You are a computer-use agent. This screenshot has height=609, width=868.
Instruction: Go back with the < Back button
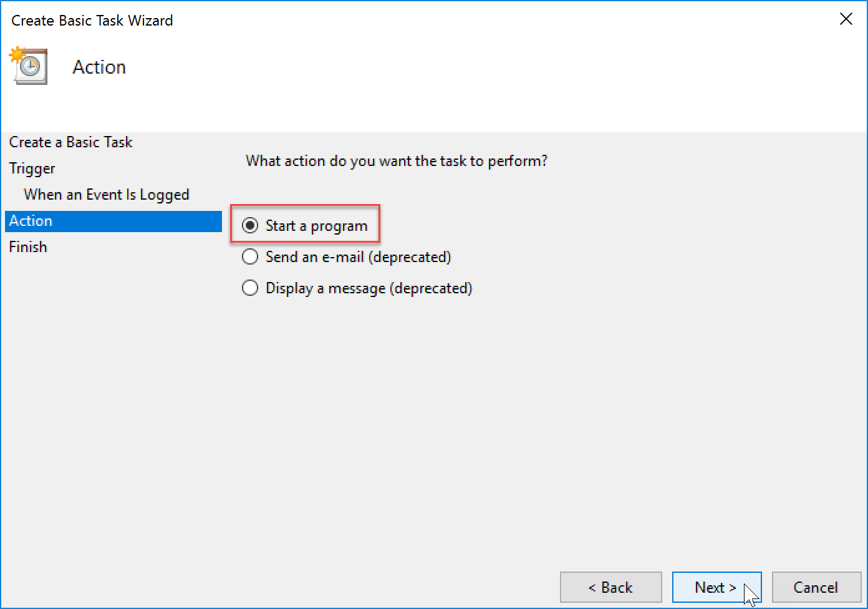click(610, 587)
